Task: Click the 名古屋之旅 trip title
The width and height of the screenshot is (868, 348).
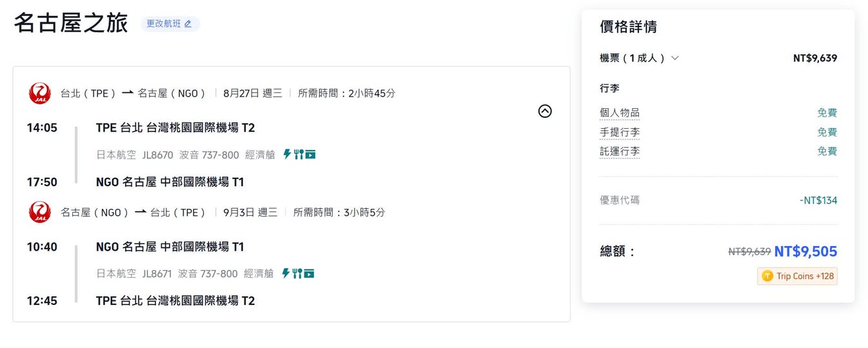Action: click(72, 24)
